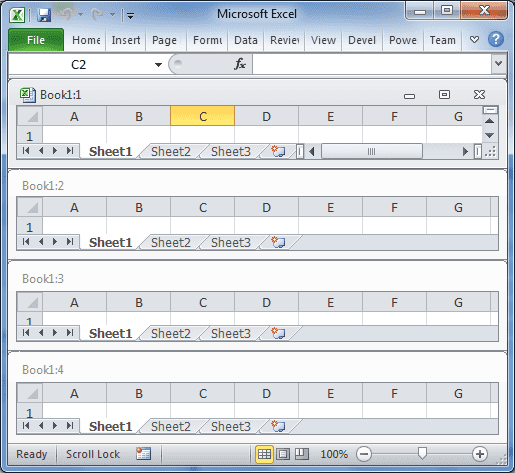Select column C header in Book1:1

202,116
